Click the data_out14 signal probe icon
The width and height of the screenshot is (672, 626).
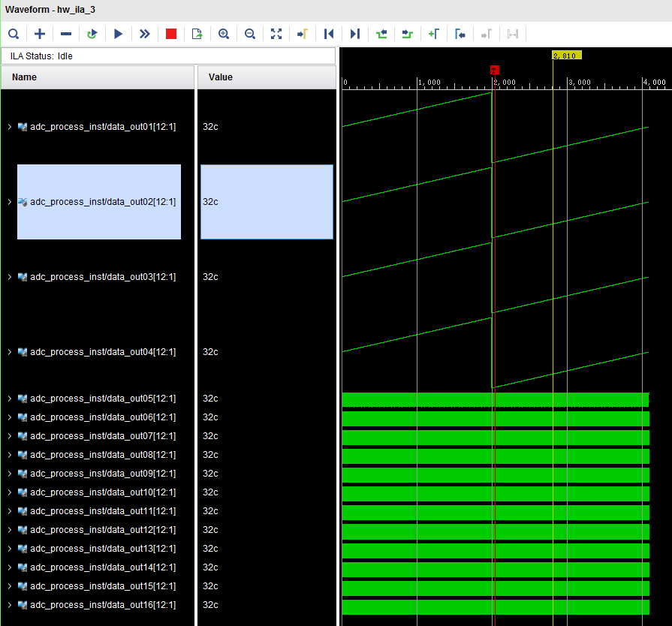pyautogui.click(x=23, y=567)
